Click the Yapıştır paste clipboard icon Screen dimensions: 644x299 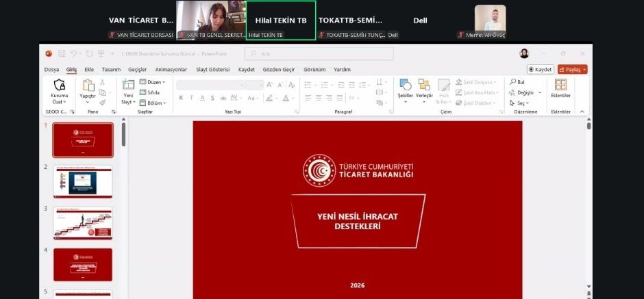(88, 85)
